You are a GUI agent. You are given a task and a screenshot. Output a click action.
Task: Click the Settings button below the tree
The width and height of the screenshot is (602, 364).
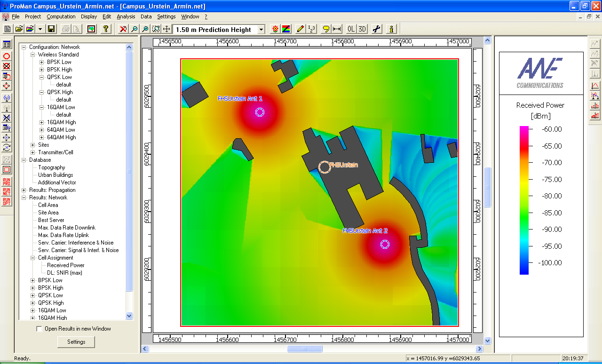(x=76, y=342)
